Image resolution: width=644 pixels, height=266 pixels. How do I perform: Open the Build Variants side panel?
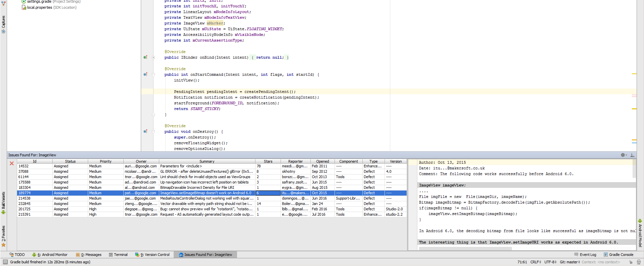point(3,203)
